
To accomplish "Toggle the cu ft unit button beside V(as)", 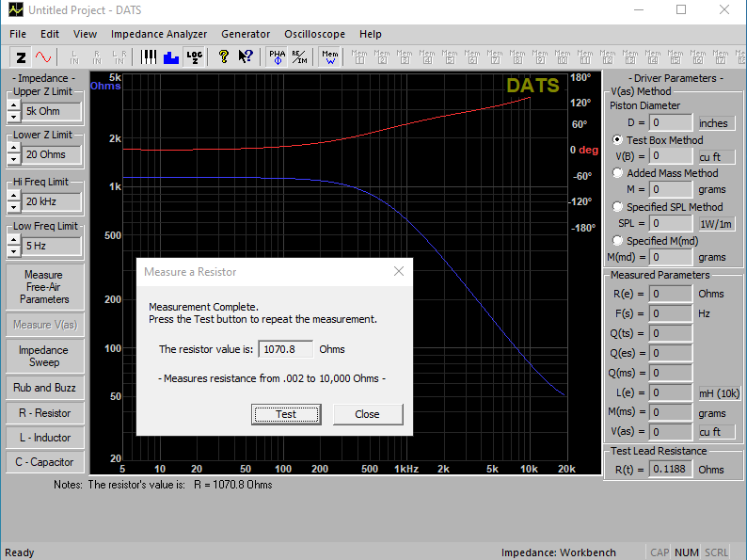I will point(717,432).
